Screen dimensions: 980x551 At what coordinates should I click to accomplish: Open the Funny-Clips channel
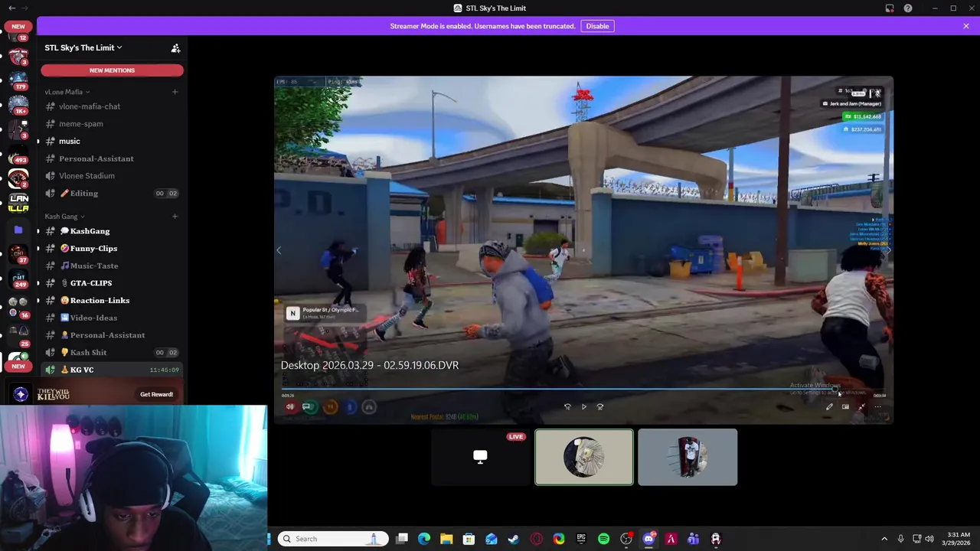pyautogui.click(x=111, y=249)
